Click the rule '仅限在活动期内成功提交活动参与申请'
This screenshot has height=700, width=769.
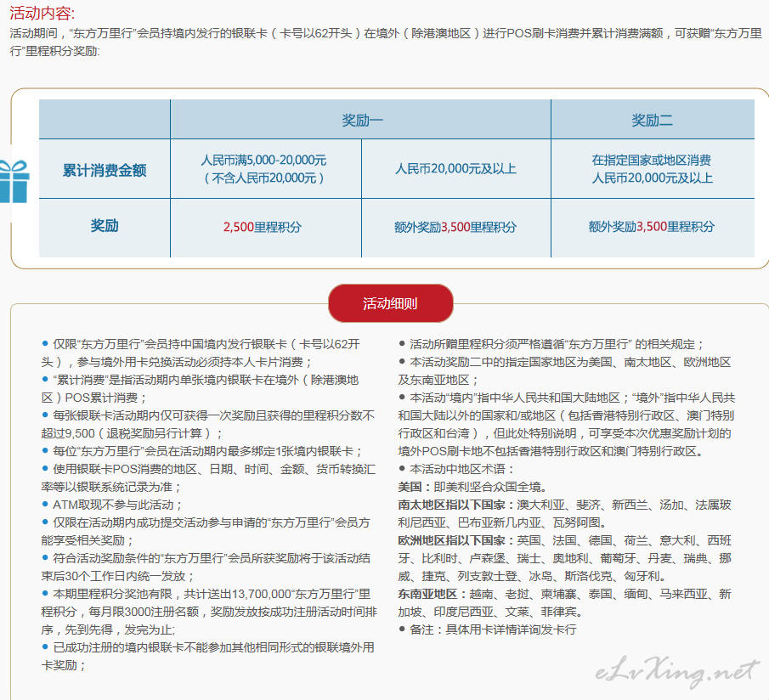click(206, 532)
